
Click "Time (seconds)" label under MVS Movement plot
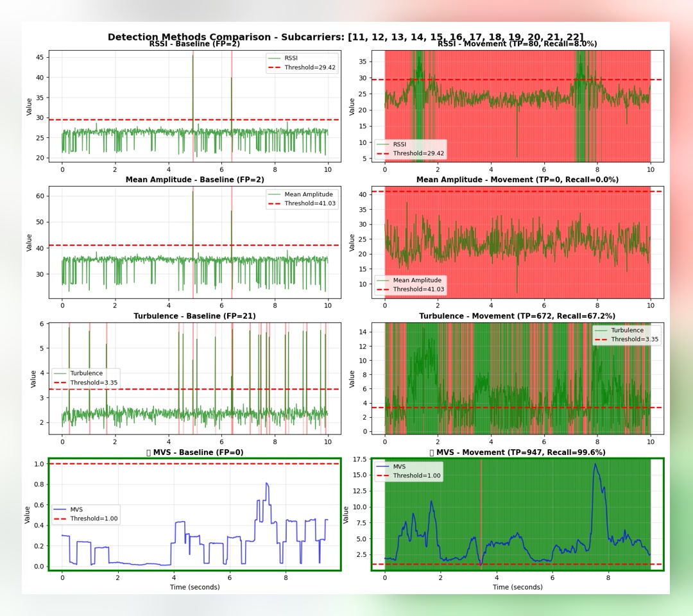coord(518,587)
